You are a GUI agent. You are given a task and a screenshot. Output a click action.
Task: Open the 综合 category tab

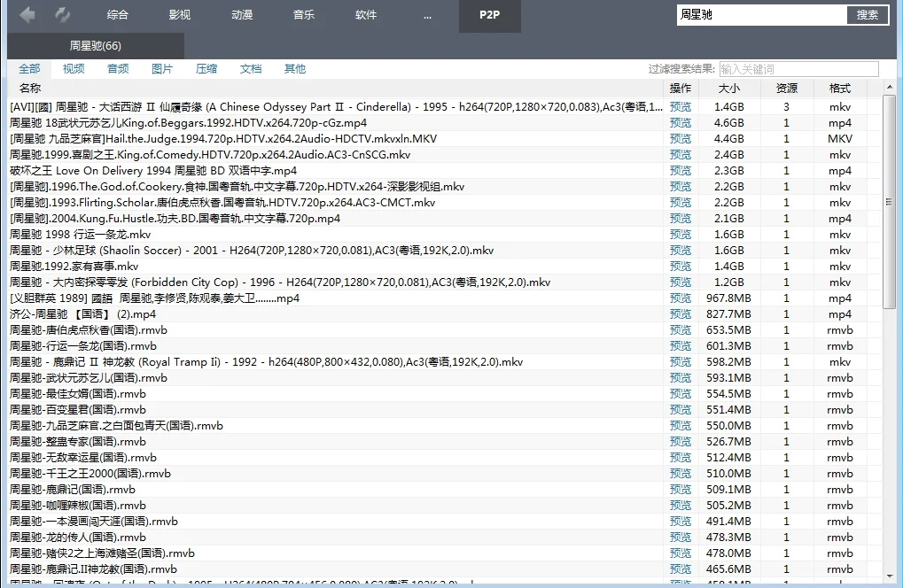pos(119,15)
